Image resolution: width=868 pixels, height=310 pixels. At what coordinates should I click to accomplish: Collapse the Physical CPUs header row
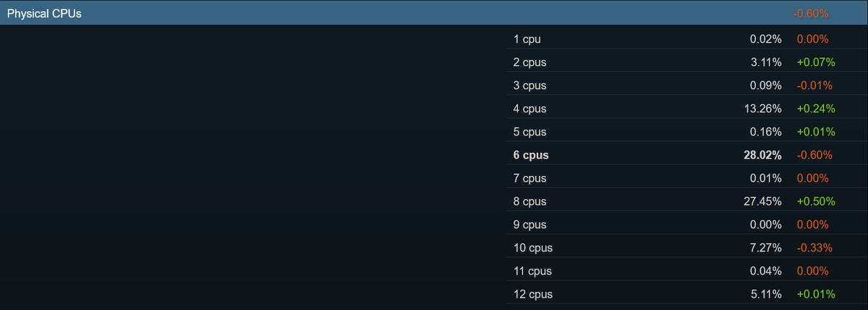coord(434,14)
